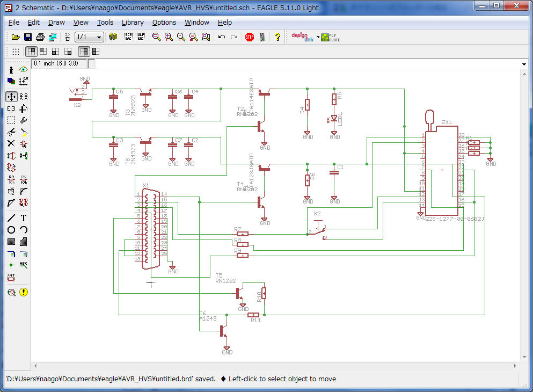Screen dimensions: 533x392
Task: Select the Copy tool
Action: click(x=24, y=97)
